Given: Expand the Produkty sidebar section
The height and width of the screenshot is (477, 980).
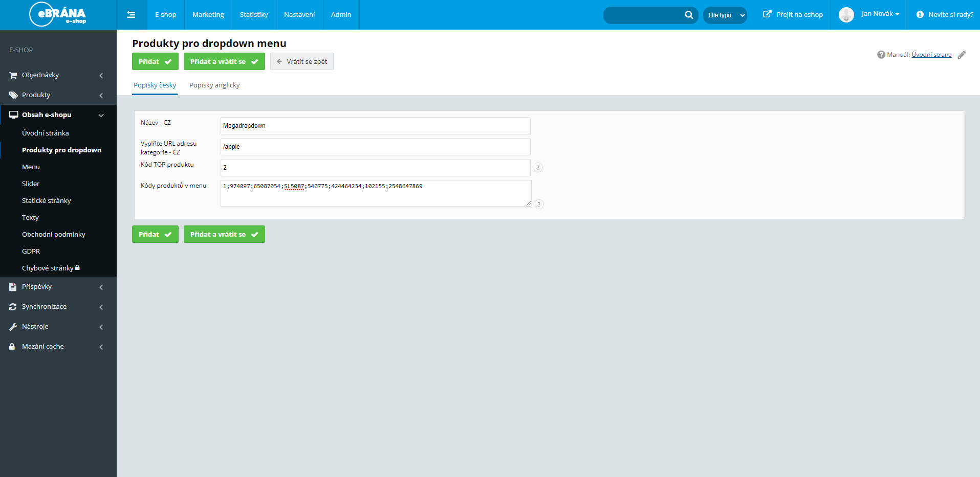Looking at the screenshot, I should click(x=101, y=96).
